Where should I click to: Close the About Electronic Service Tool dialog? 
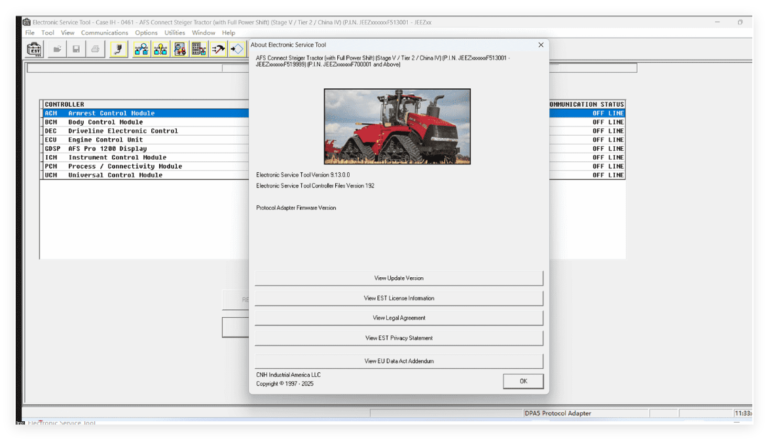coord(541,45)
